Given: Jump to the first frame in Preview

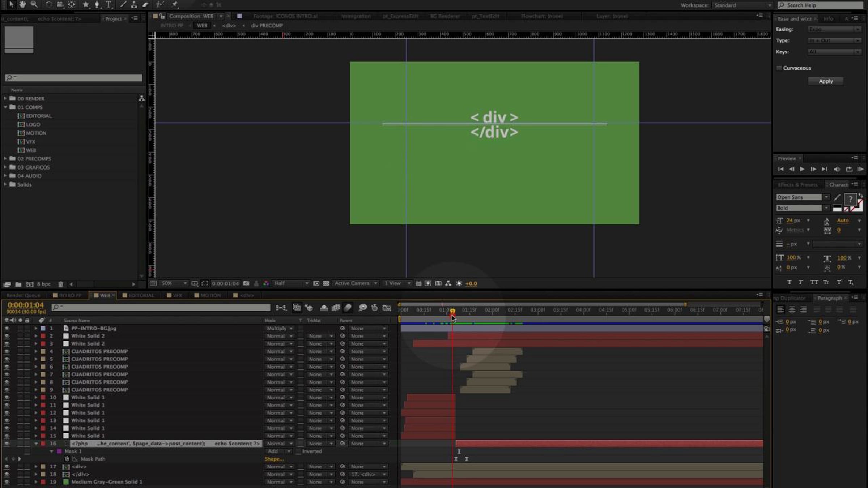Looking at the screenshot, I should click(781, 169).
